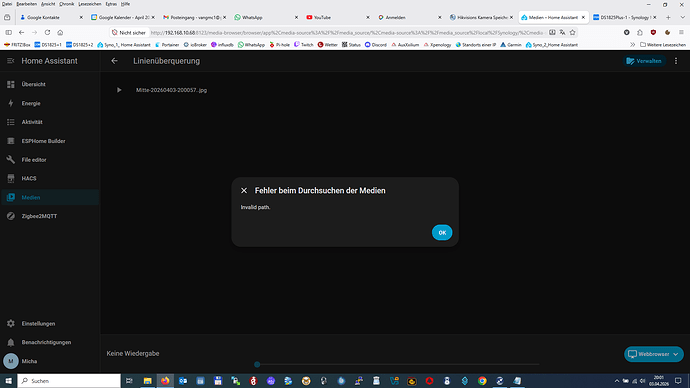Screen dimensions: 690x388
Task: Open Firefox application hamburger menu
Action: tap(681, 32)
